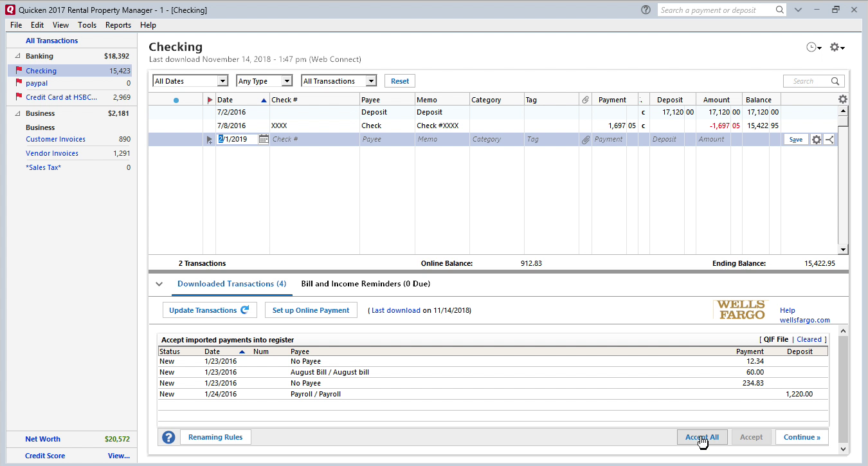Click the Wells Fargo Help link
Screen dimensions: 868x466
tap(788, 310)
